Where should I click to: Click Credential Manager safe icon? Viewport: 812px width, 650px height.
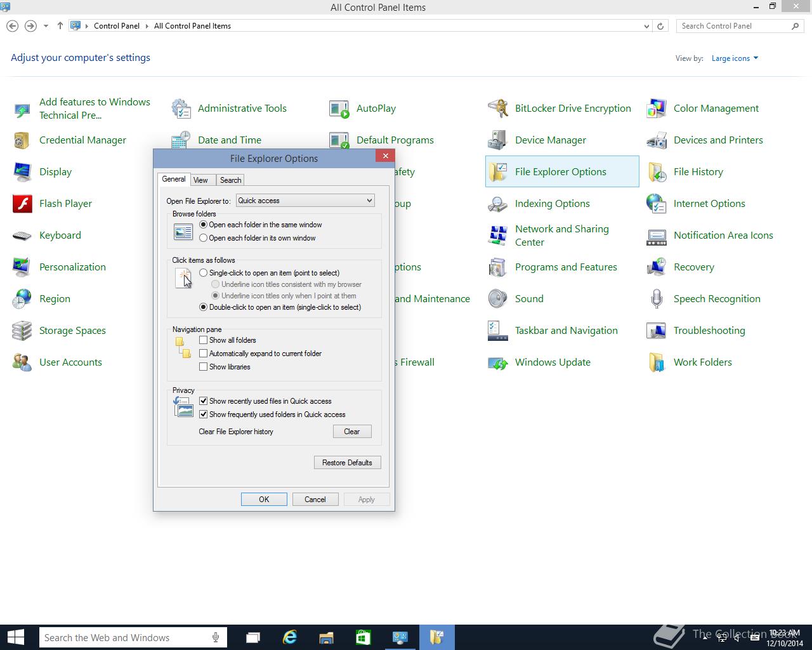[x=22, y=140]
